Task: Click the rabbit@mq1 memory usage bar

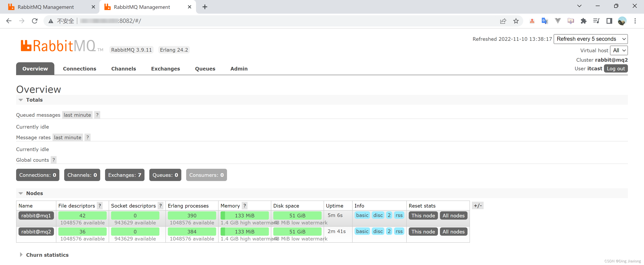Action: coord(245,216)
